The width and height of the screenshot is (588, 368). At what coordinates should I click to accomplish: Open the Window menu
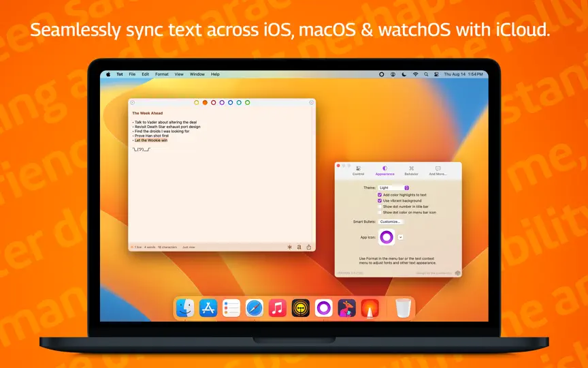(x=197, y=74)
